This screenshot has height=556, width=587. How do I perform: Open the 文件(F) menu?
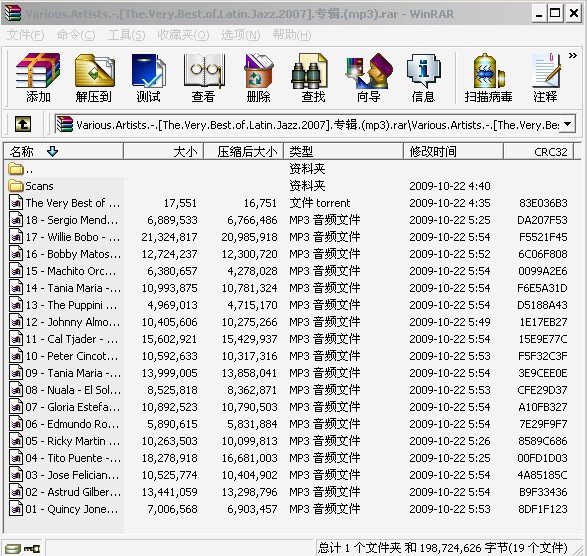pyautogui.click(x=25, y=35)
